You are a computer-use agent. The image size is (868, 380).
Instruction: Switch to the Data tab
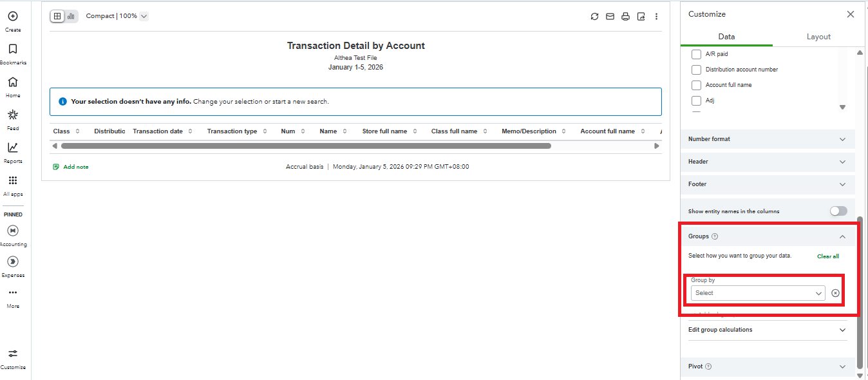pyautogui.click(x=726, y=37)
